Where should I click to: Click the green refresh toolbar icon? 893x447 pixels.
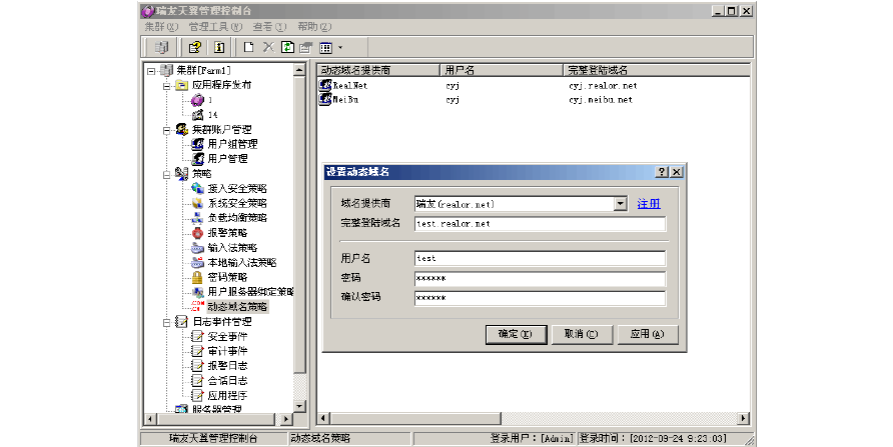(x=287, y=47)
